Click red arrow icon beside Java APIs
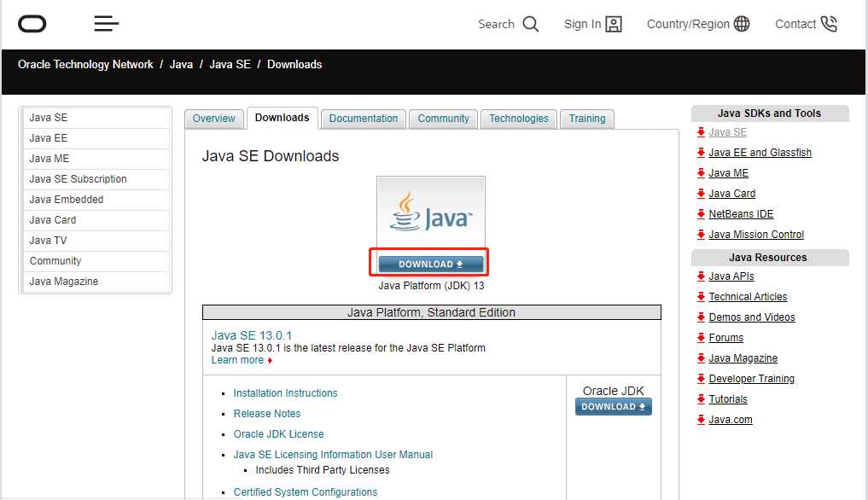 (x=701, y=276)
